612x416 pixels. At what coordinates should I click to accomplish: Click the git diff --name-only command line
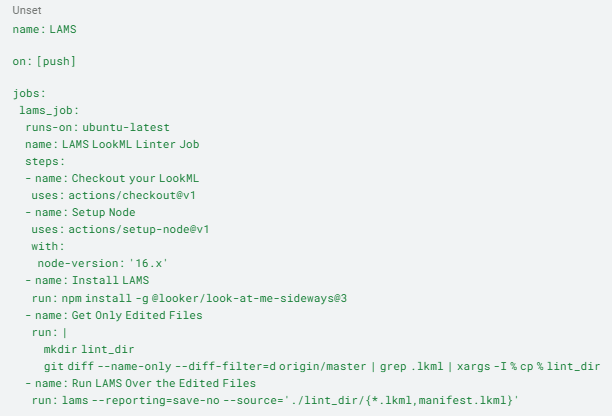[322, 366]
